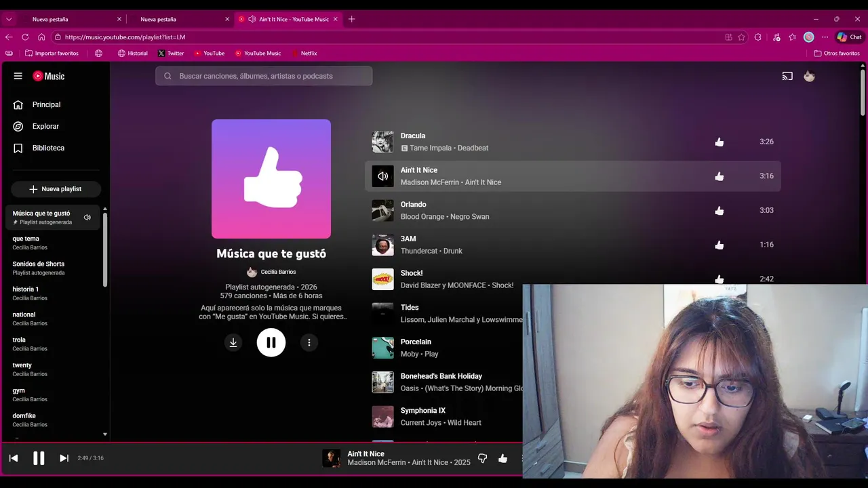Click now-playing speaker icon on Música que te gustó

(x=87, y=218)
